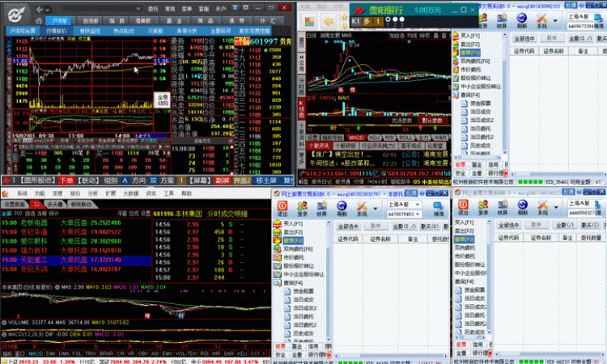The width and height of the screenshot is (607, 364).
Task: Open search box dropdown arrow in top-left window
Action: (x=138, y=9)
